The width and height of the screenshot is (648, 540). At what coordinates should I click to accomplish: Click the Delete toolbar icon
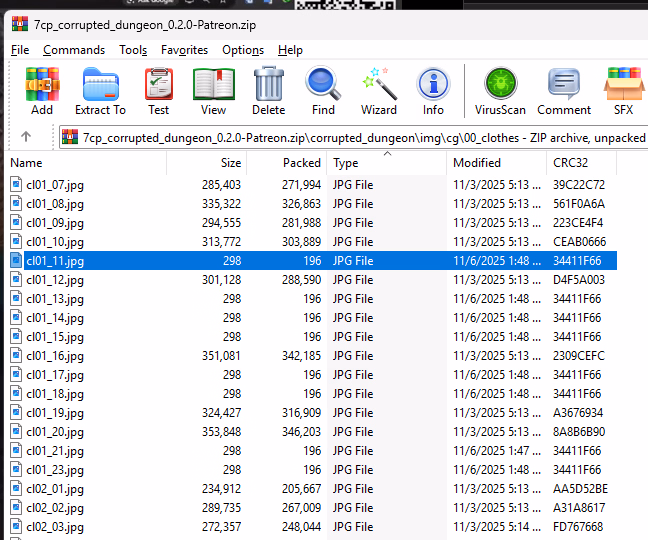(x=268, y=91)
